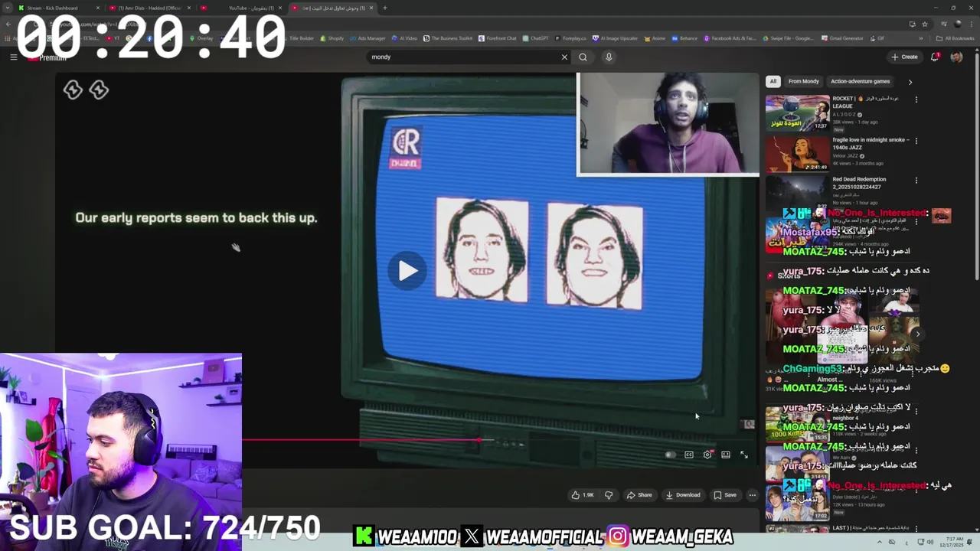The width and height of the screenshot is (980, 551).
Task: Select 'Action-adventure games' chip
Action: 860,81
